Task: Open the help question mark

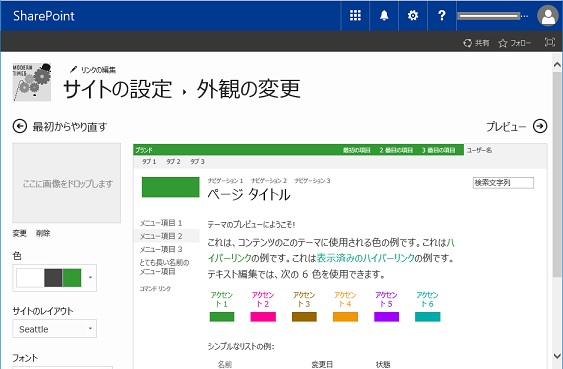Action: (x=442, y=16)
